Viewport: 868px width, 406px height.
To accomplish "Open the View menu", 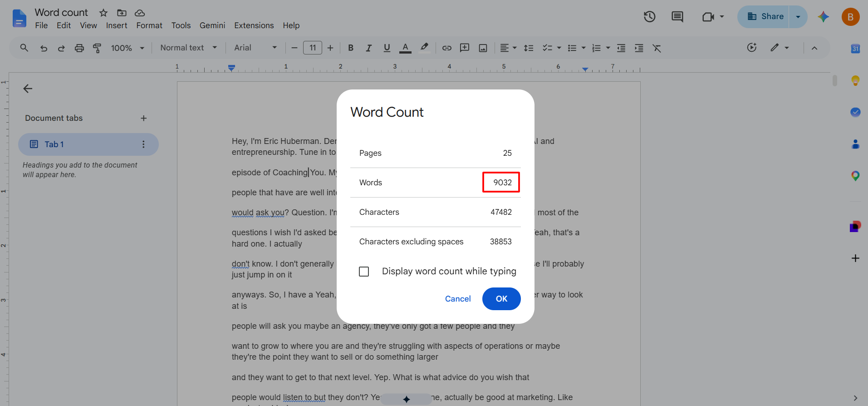I will [x=88, y=25].
